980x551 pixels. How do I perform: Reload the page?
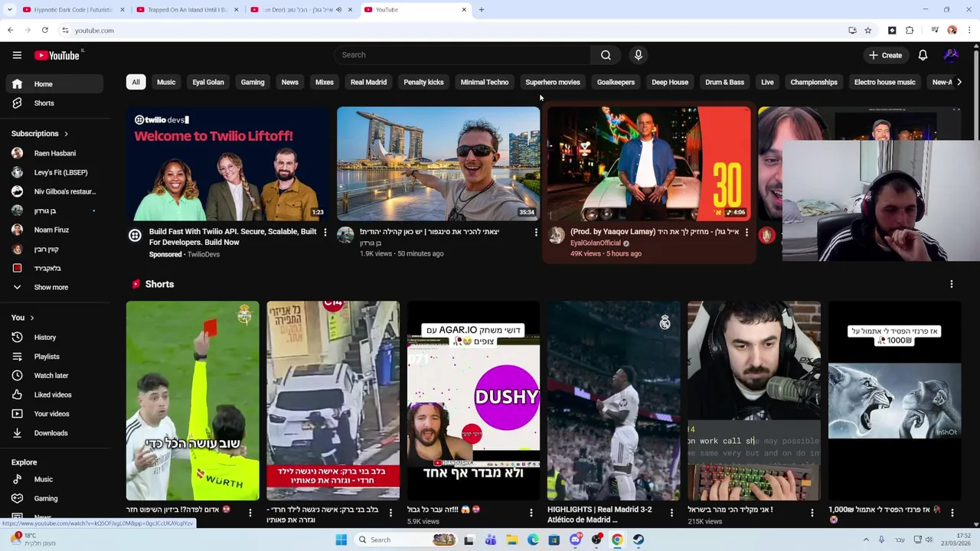click(44, 31)
